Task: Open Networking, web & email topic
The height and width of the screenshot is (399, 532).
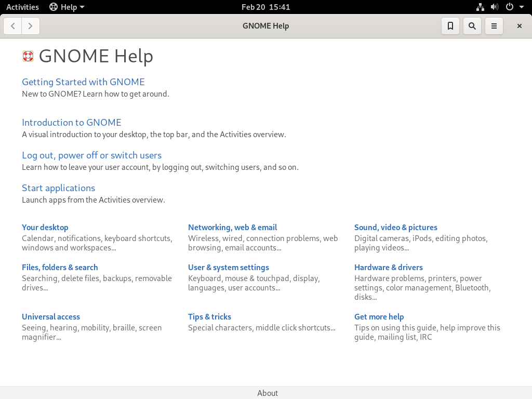Action: (x=232, y=228)
